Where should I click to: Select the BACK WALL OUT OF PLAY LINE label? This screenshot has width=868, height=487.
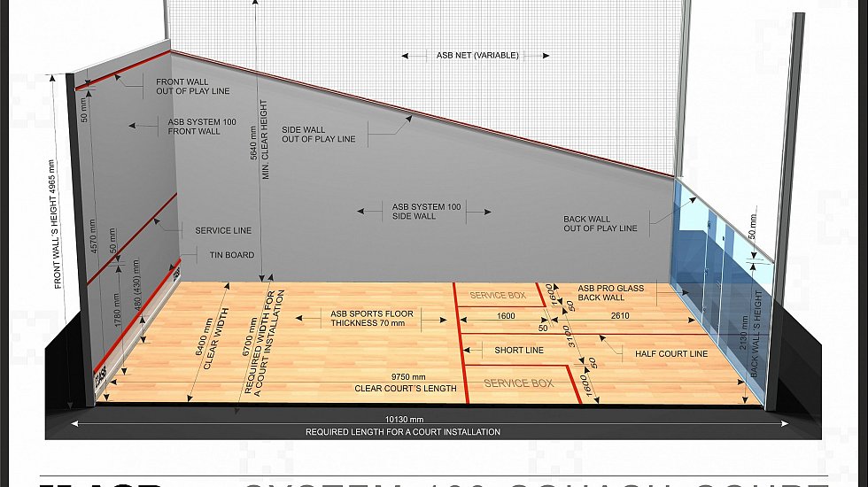[x=600, y=223]
